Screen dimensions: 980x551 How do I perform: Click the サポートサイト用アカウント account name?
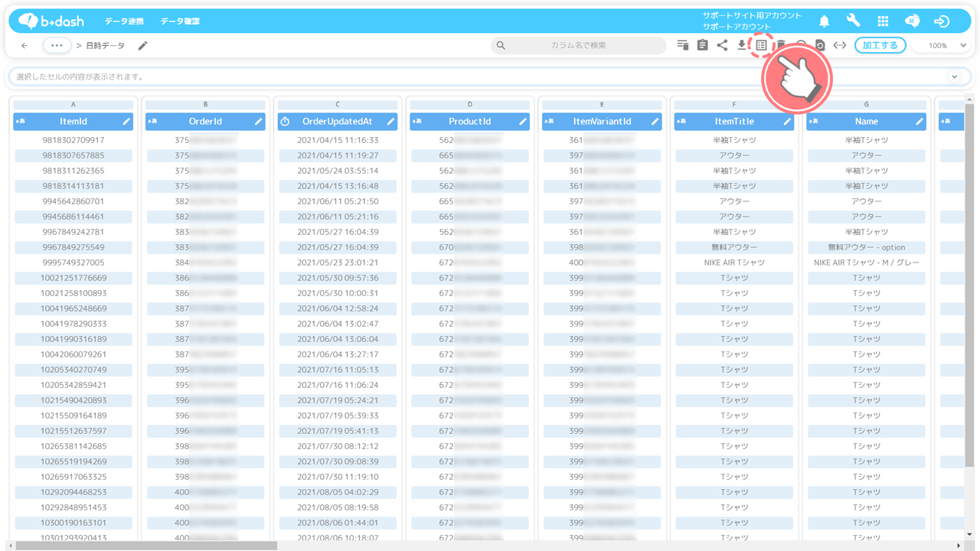coord(752,15)
